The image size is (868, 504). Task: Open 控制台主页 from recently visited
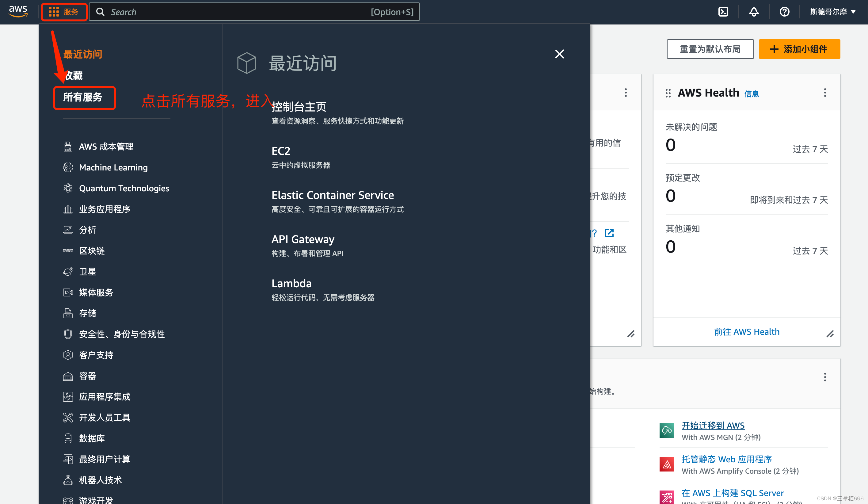(x=299, y=106)
